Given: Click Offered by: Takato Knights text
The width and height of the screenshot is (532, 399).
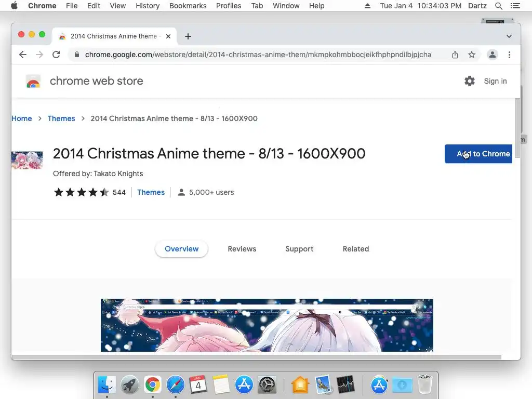Looking at the screenshot, I should [98, 174].
